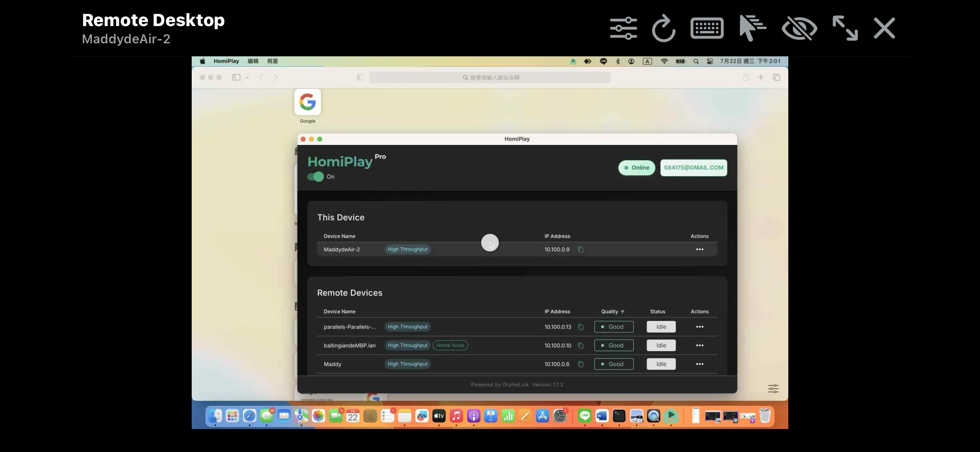980x452 pixels.
Task: Collapse the remote view with the arrows icon
Action: click(x=845, y=28)
